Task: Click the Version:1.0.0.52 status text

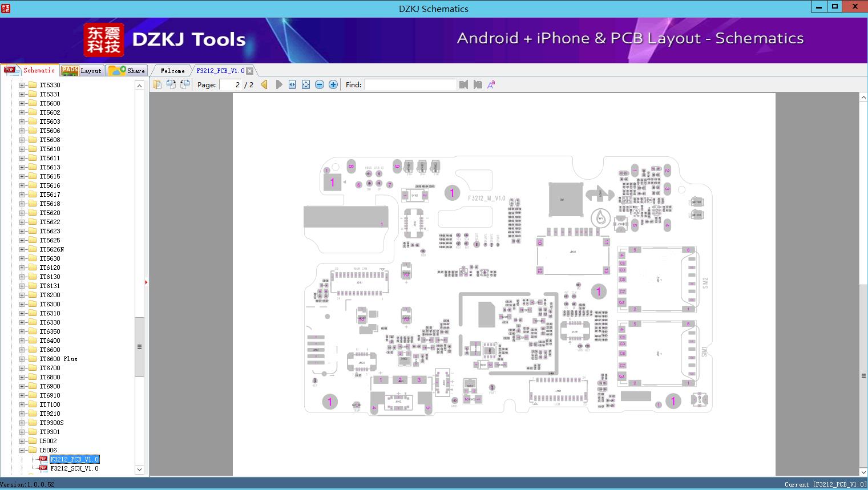Action: point(27,484)
